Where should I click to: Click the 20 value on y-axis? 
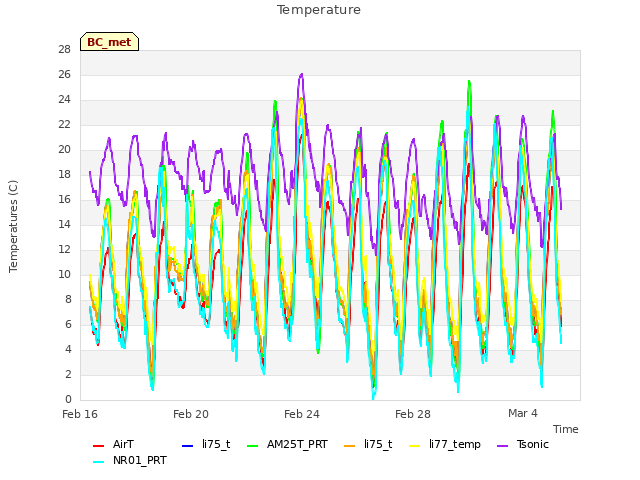[64, 149]
